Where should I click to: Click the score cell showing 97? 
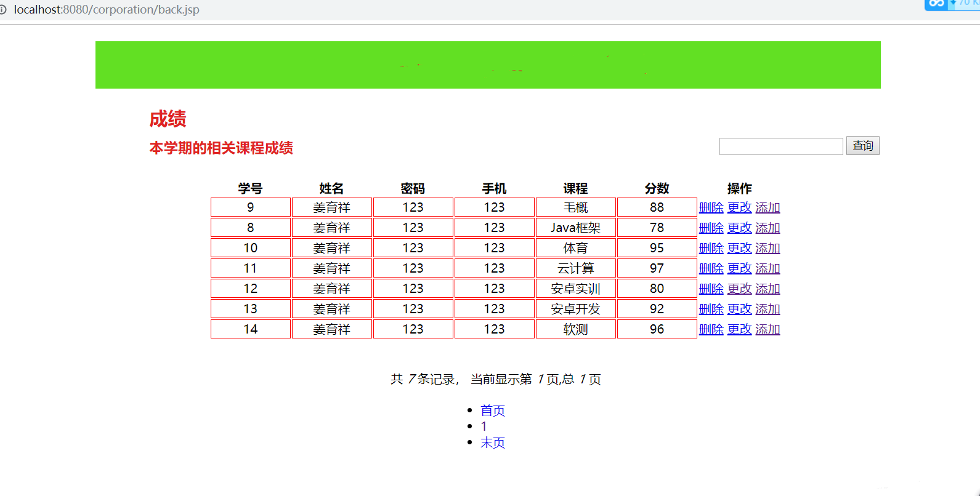click(x=657, y=268)
